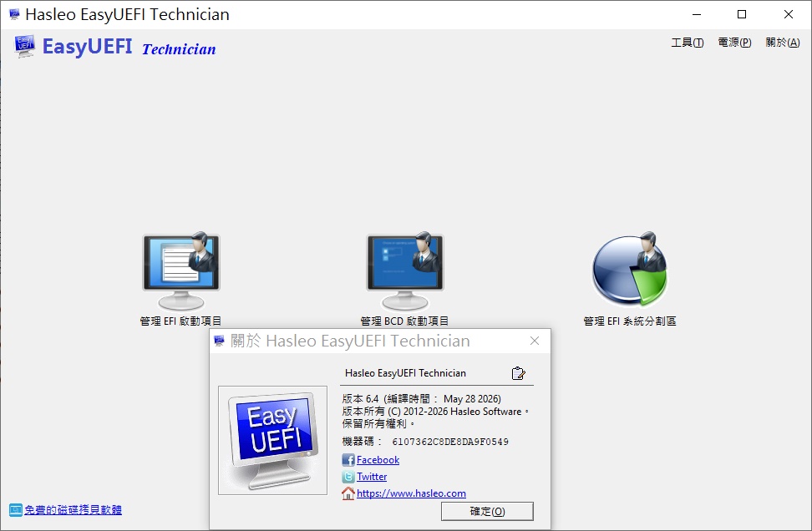Click the EasyUFI logo in header
The image size is (812, 531).
pyautogui.click(x=24, y=46)
